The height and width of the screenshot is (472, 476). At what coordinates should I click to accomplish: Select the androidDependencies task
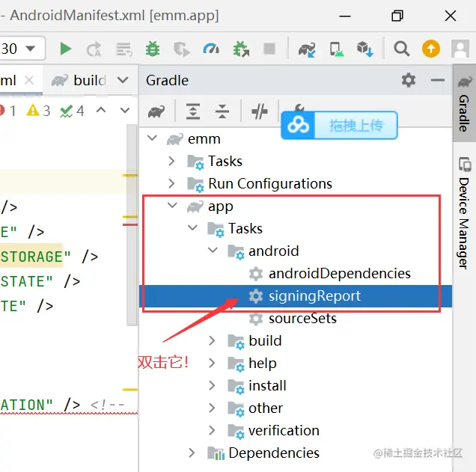coord(339,273)
